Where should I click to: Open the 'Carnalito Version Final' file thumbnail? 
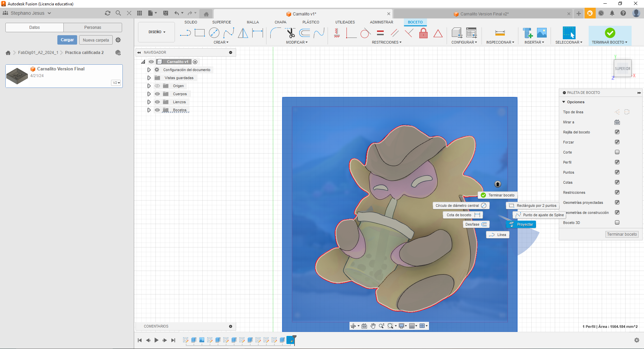point(17,76)
